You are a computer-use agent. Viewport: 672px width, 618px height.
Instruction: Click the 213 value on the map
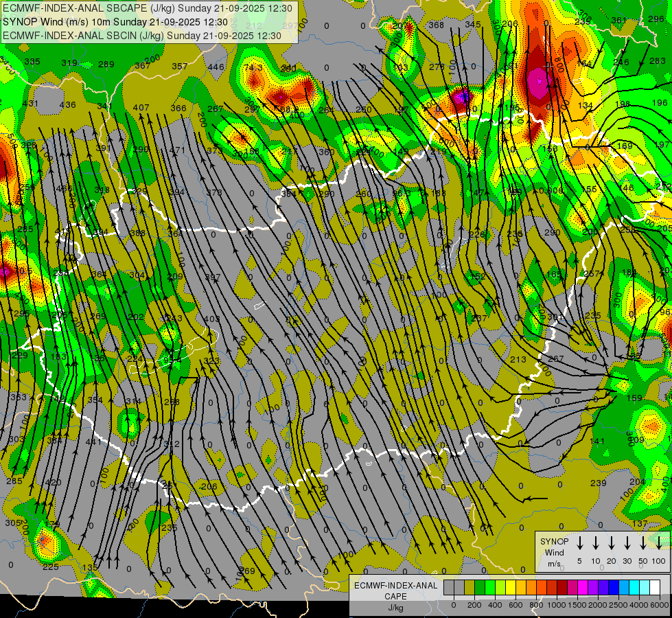(x=518, y=359)
